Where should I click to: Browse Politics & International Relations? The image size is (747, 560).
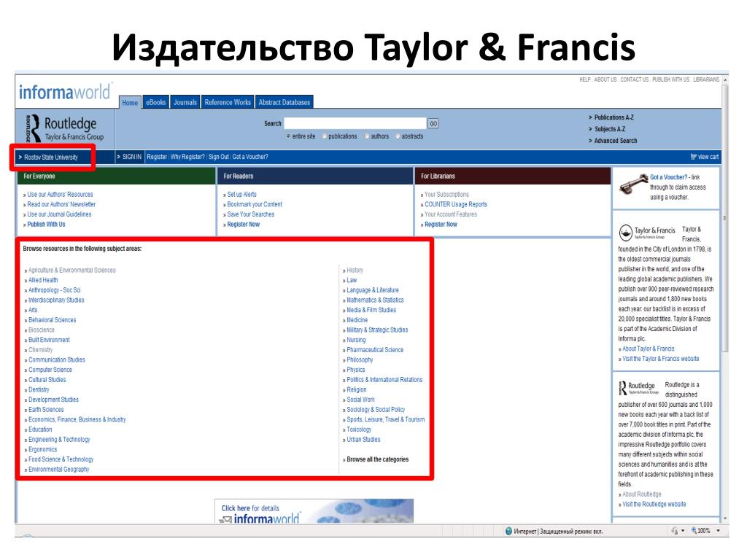(x=384, y=379)
